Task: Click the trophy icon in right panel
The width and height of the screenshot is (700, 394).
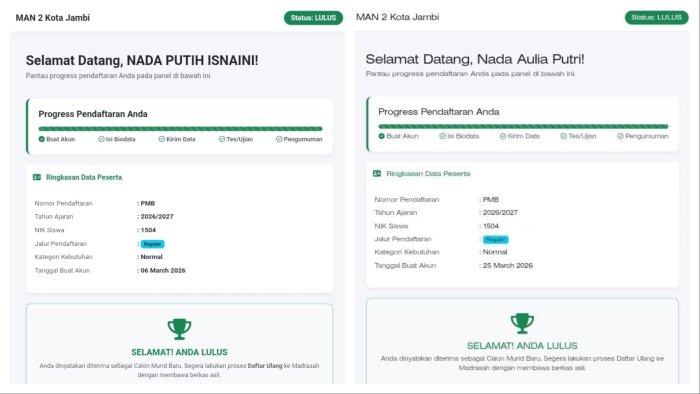Action: [x=522, y=323]
